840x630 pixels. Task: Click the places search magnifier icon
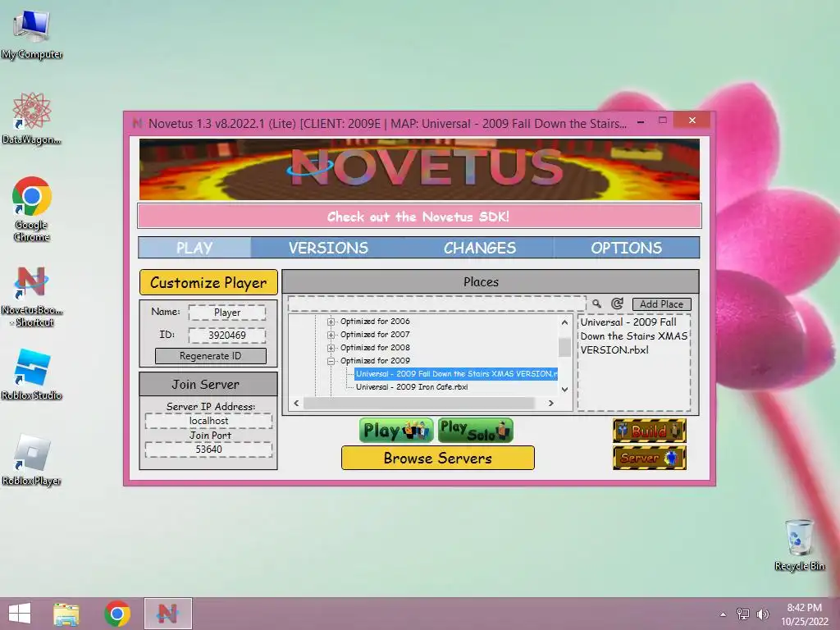click(x=596, y=304)
